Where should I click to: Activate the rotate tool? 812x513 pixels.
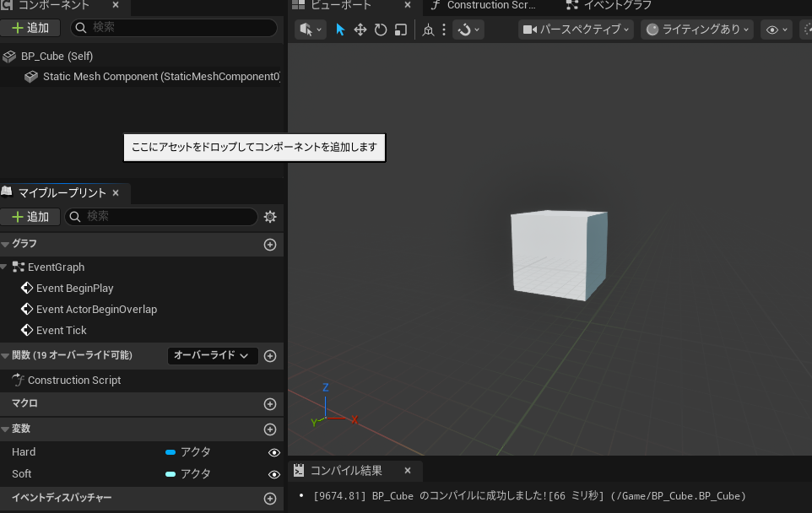coord(381,30)
